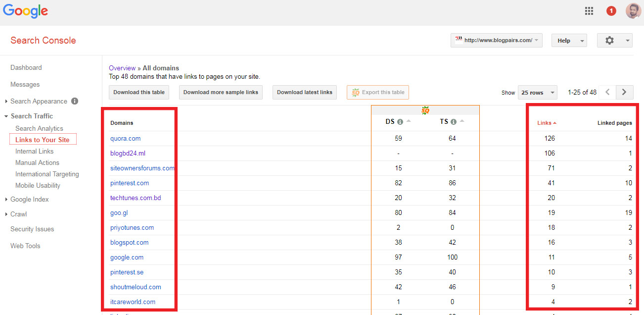
Task: Click the info icon next to TS
Action: 454,122
